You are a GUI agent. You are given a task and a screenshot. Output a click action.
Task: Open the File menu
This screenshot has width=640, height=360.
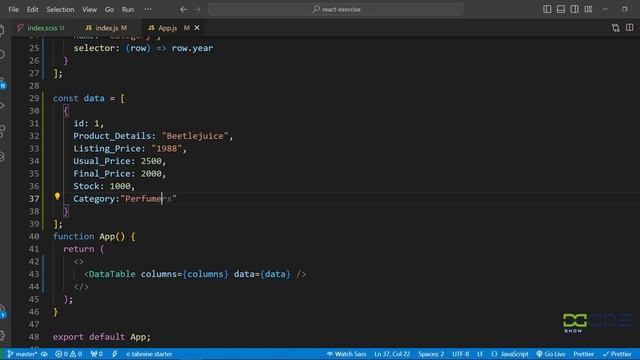(x=13, y=9)
